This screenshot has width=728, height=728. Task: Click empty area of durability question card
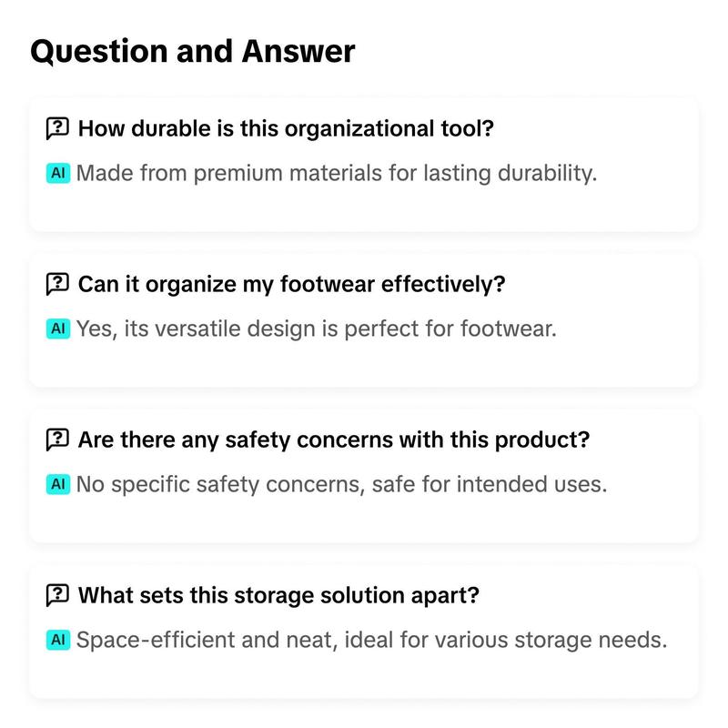point(363,209)
